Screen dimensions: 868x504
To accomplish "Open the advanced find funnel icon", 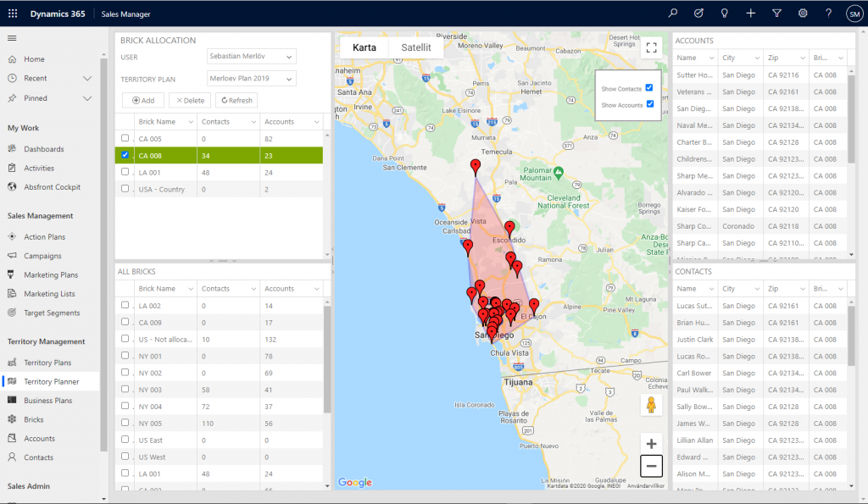I will [x=776, y=14].
